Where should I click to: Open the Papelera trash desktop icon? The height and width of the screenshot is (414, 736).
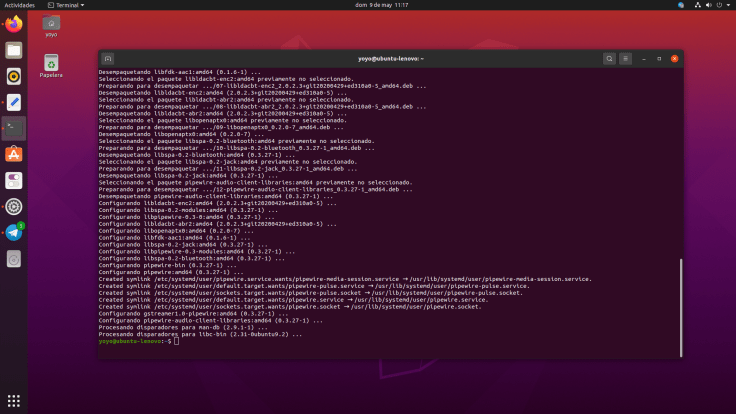(51, 63)
